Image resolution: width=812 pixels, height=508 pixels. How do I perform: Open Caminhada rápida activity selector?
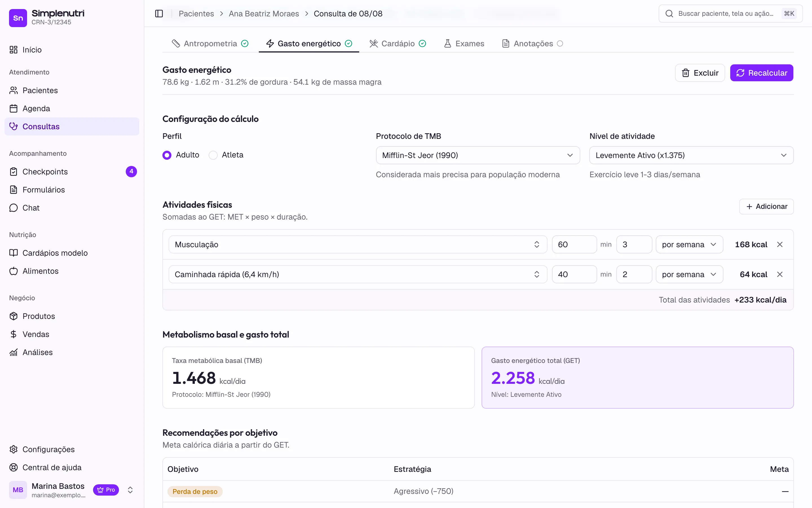pos(358,275)
